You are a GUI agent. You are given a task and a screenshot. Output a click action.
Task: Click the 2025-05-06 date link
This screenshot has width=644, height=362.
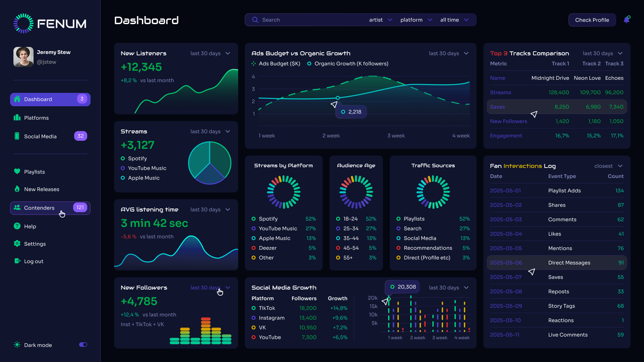(506, 263)
